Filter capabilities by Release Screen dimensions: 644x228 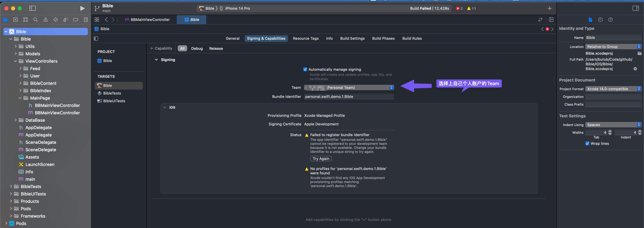(x=216, y=48)
